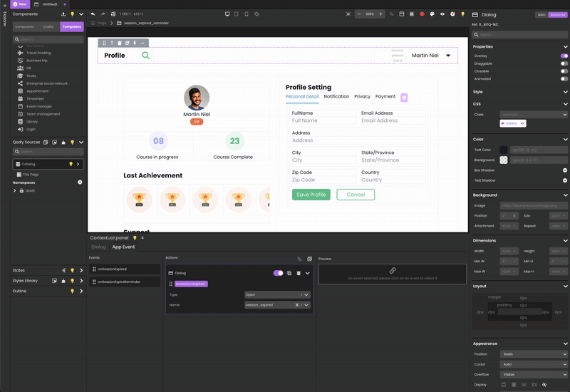The width and height of the screenshot is (570, 392).
Task: Expand the Cursor dropdown showing Auto
Action: pos(536,364)
